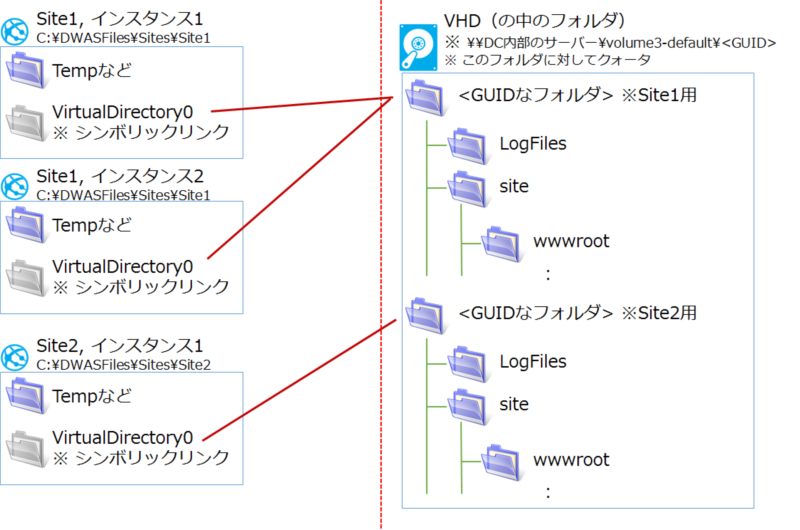The image size is (800, 530).
Task: Click the GUID folder icon for Site1用
Action: [426, 97]
